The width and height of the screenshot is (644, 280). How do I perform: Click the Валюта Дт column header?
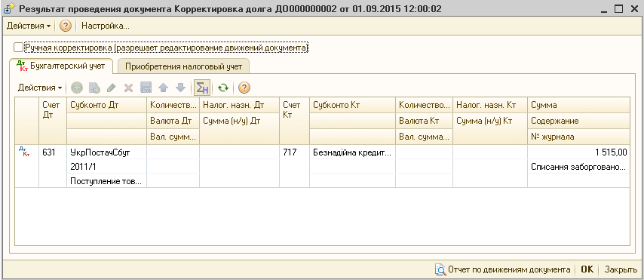173,121
